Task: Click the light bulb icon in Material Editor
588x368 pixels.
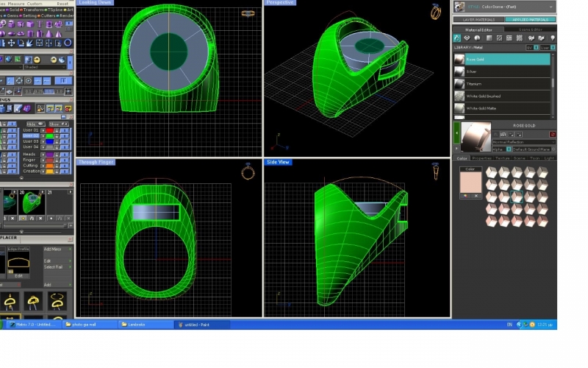Action: pos(553,38)
